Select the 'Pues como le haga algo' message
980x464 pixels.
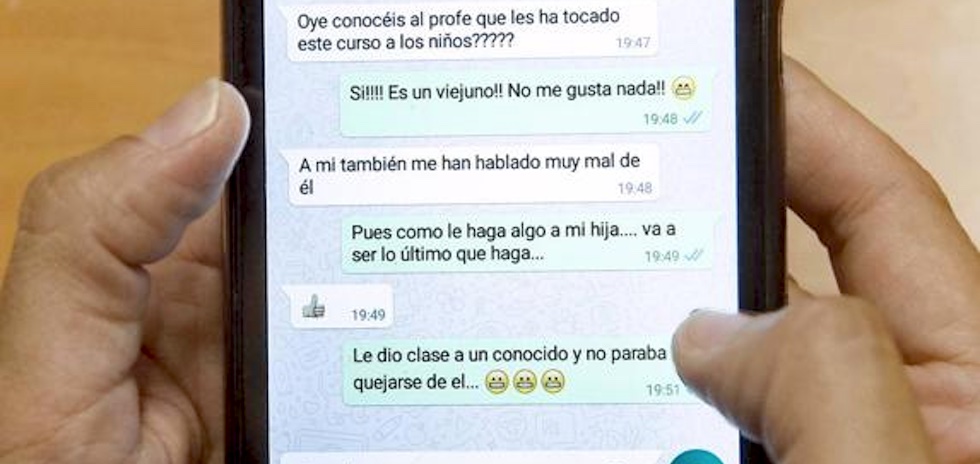527,243
